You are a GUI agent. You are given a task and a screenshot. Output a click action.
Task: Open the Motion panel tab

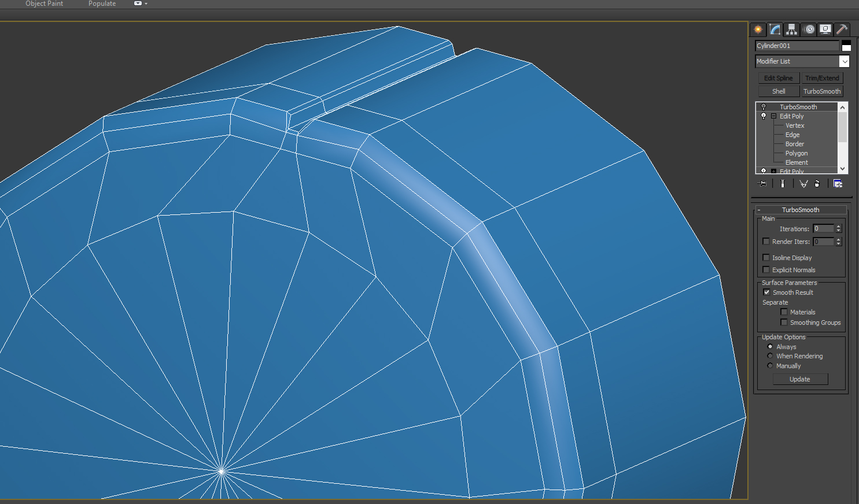tap(809, 29)
